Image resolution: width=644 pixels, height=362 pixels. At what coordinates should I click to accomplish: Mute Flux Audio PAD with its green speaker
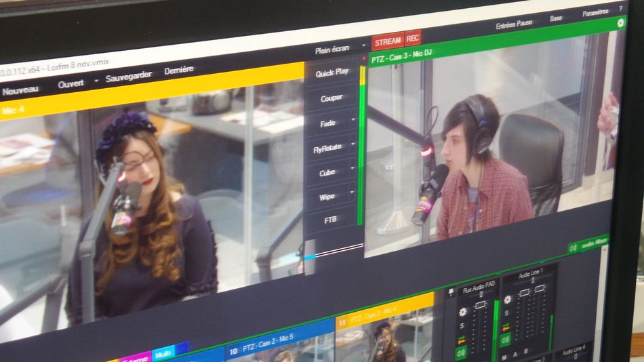[x=460, y=352]
